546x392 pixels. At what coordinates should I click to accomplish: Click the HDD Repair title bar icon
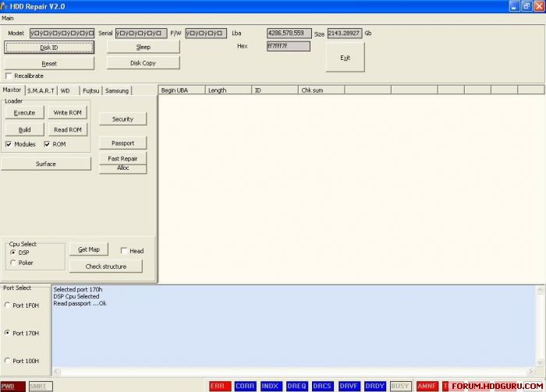pos(4,6)
